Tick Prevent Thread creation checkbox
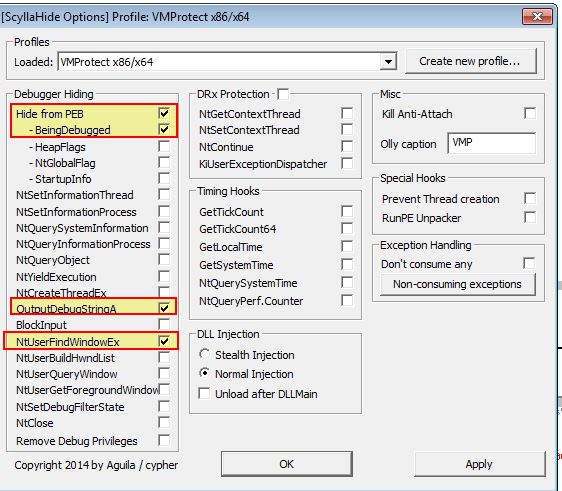The height and width of the screenshot is (491, 562). coord(530,198)
